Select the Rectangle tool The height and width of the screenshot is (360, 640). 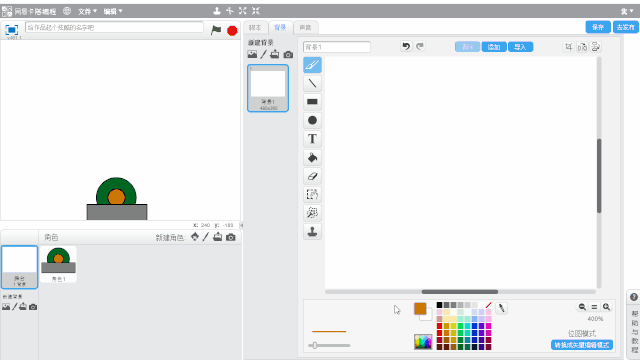(312, 102)
